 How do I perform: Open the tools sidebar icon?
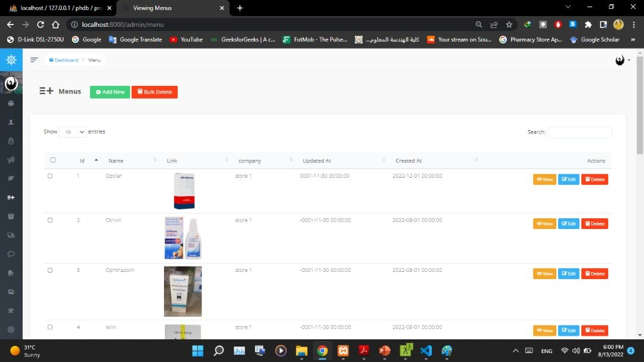pyautogui.click(x=11, y=311)
